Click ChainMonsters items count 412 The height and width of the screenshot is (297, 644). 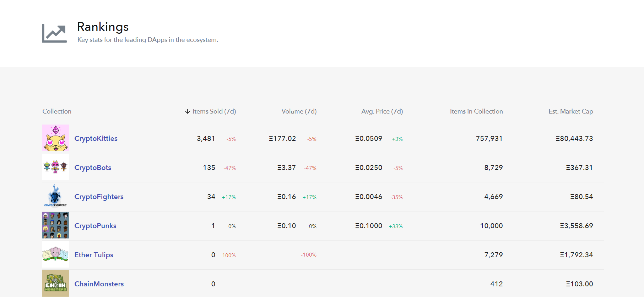[497, 284]
